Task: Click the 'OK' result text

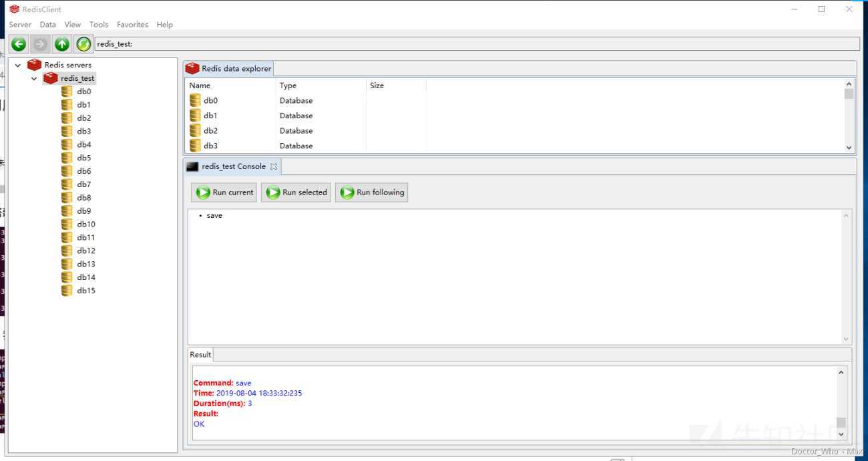Action: (x=199, y=424)
